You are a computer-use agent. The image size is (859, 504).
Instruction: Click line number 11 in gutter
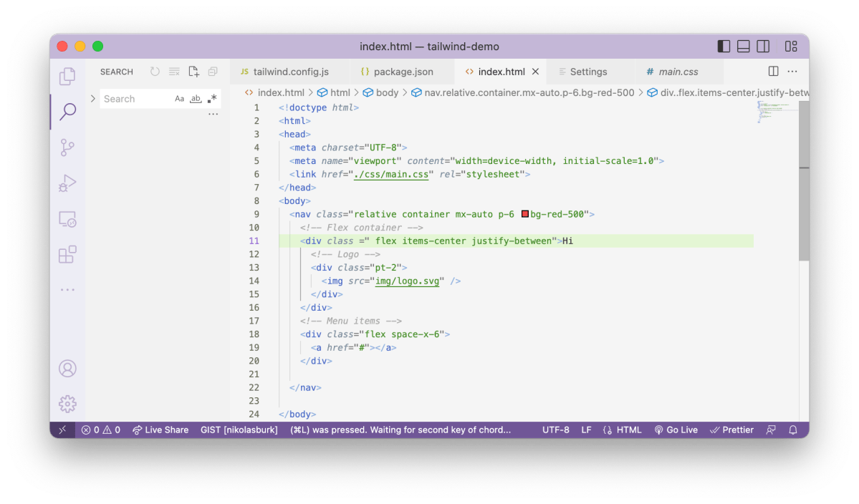tap(254, 241)
